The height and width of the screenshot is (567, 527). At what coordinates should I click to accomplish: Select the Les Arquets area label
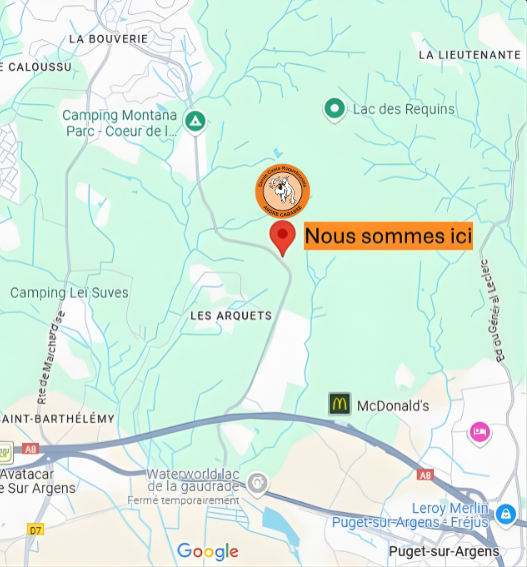[x=231, y=316]
